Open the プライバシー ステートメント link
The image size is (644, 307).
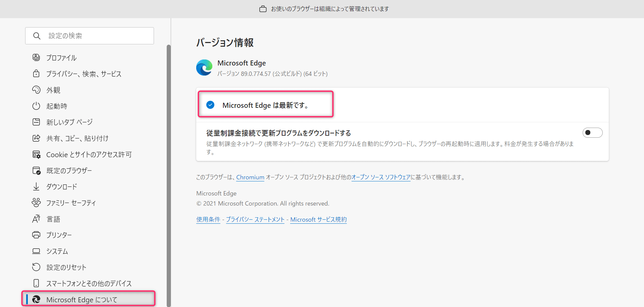(x=255, y=220)
